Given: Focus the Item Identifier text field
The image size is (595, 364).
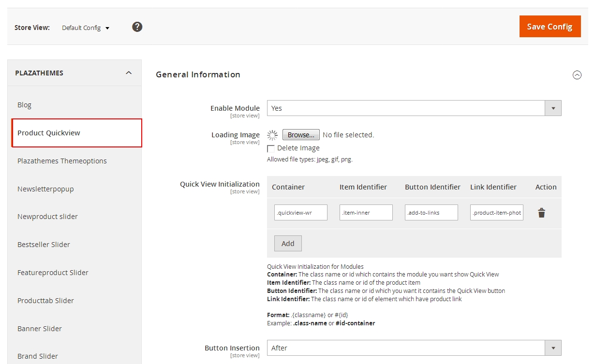Looking at the screenshot, I should click(x=366, y=213).
